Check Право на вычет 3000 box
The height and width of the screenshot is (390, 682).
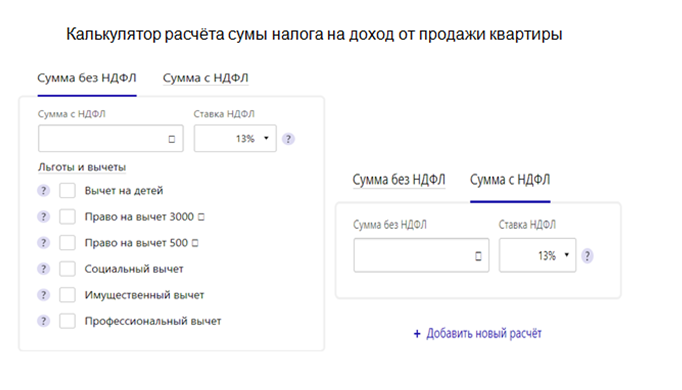tap(67, 217)
